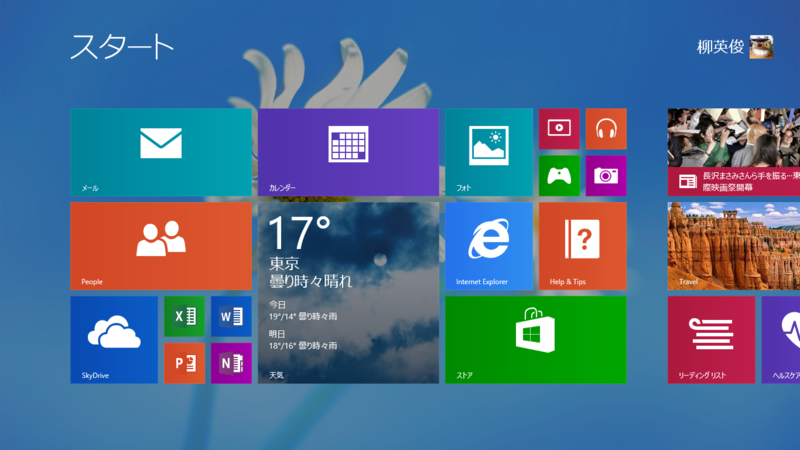The height and width of the screenshot is (450, 800).
Task: Launch the Video app small tile
Action: coord(559,129)
